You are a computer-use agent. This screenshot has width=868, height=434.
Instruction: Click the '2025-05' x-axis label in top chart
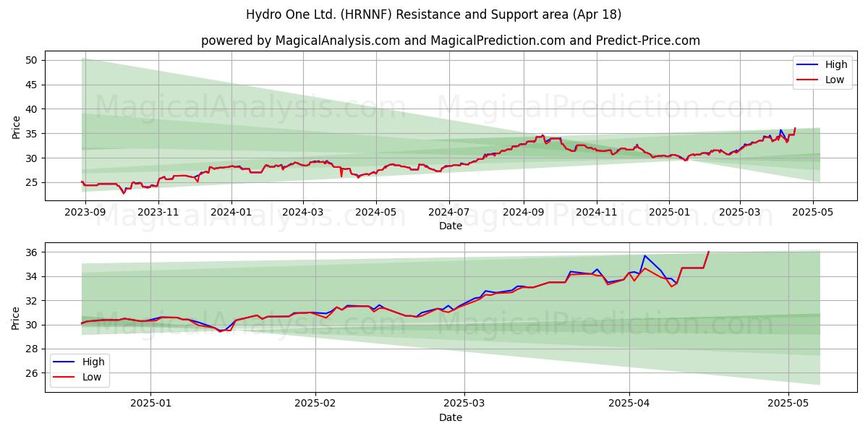[813, 213]
